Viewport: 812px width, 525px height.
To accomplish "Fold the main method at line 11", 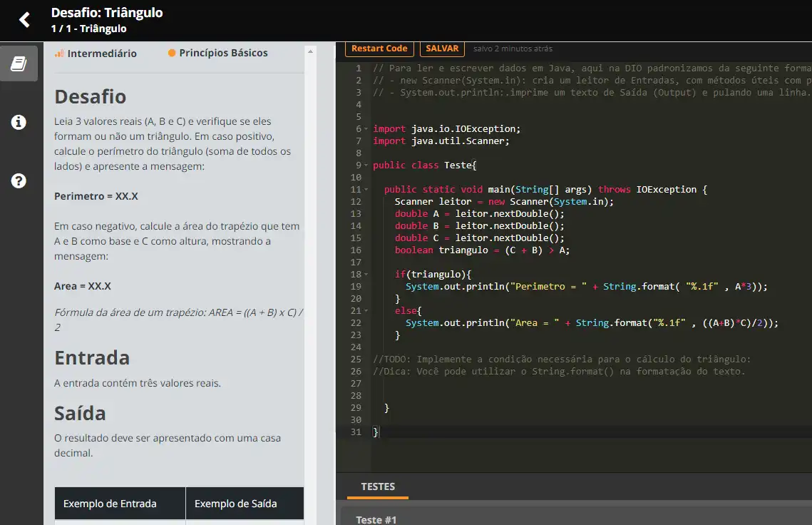I will (x=366, y=190).
